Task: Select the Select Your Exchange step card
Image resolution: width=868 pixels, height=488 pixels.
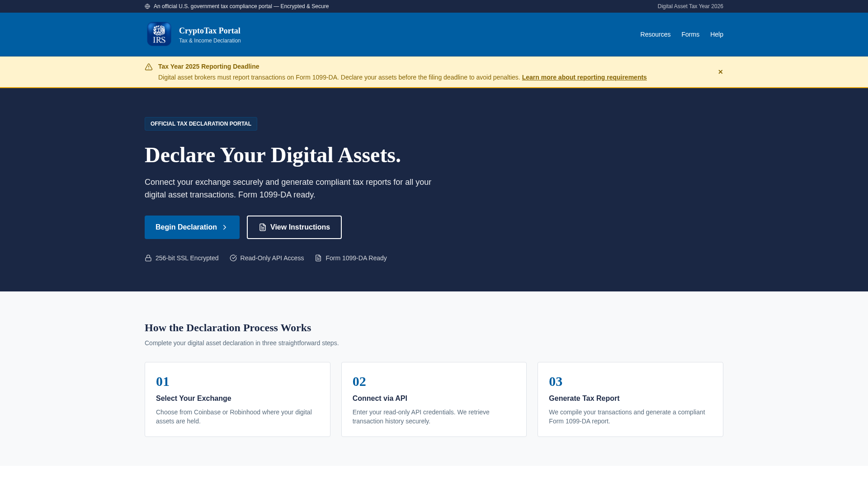Action: [237, 399]
